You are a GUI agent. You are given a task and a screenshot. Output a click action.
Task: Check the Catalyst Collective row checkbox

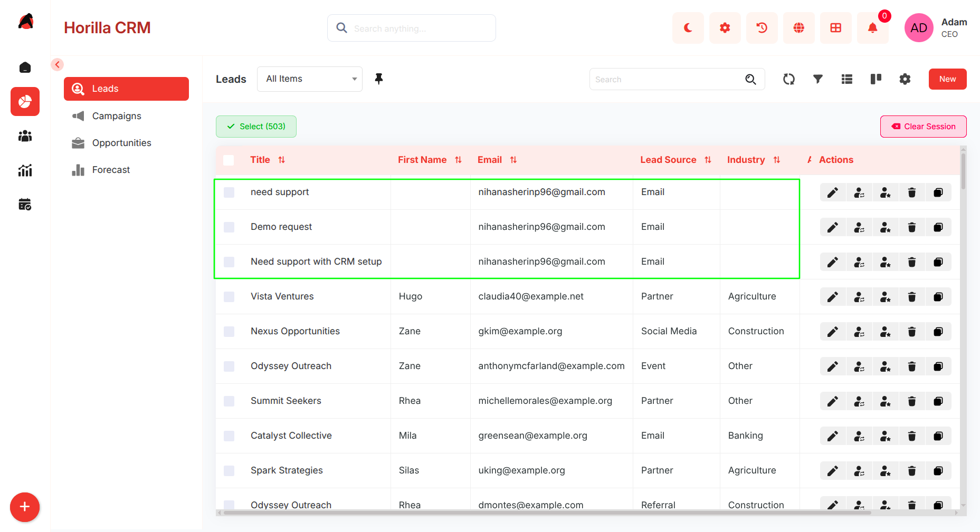229,436
